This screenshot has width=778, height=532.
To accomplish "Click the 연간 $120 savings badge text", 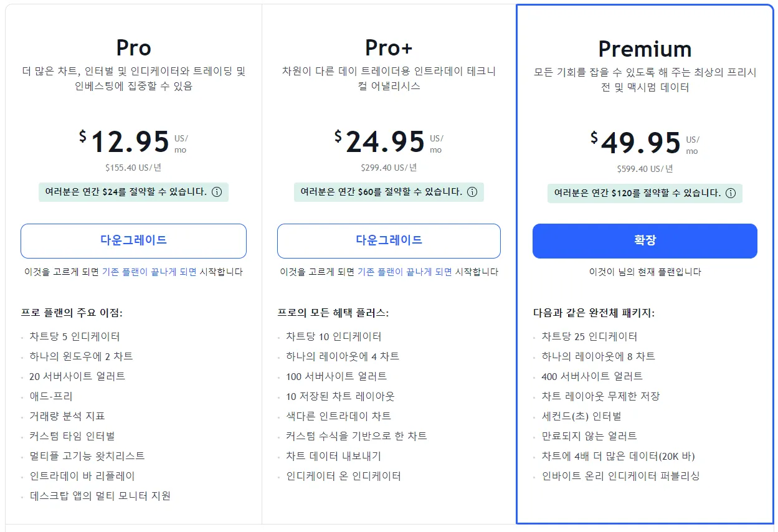I will (636, 193).
